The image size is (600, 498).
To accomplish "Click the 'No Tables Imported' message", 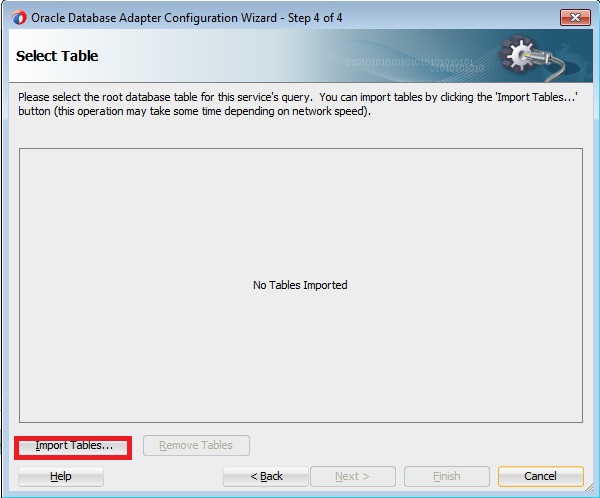I will pos(300,285).
